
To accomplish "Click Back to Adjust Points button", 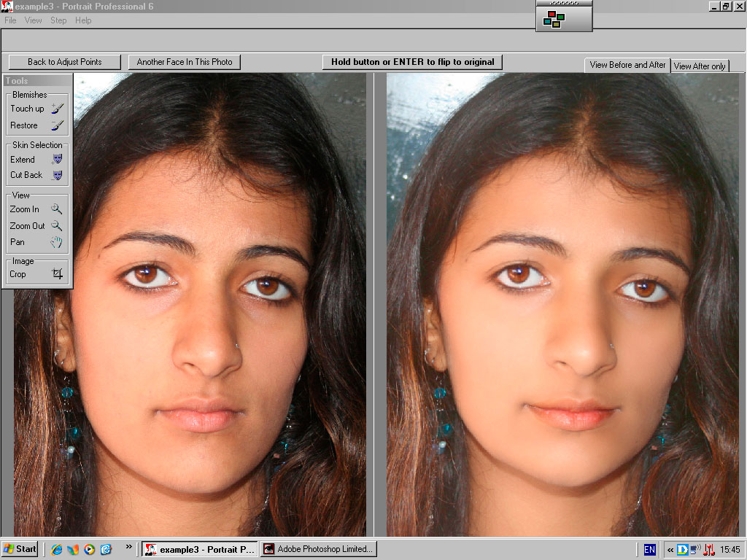I will [x=64, y=62].
